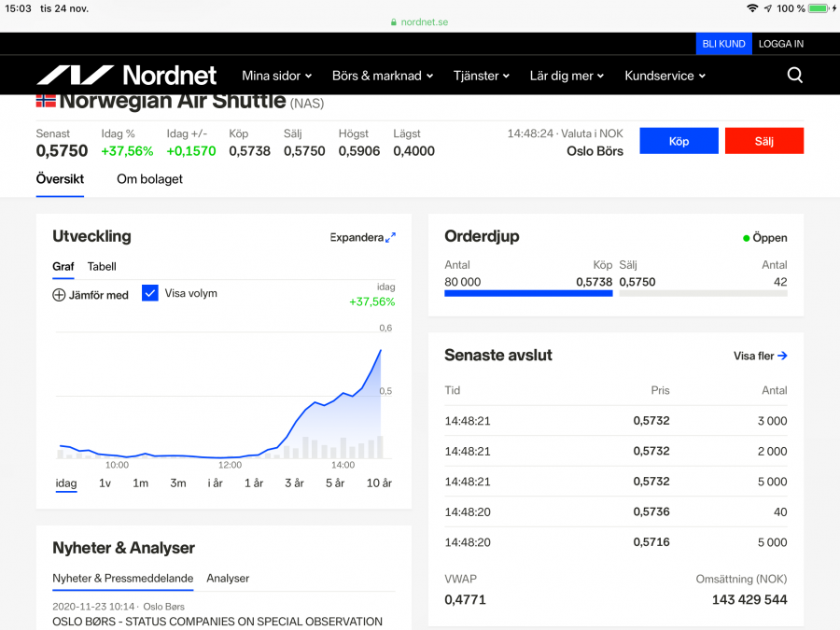Tap the battery icon in status bar

coord(818,8)
